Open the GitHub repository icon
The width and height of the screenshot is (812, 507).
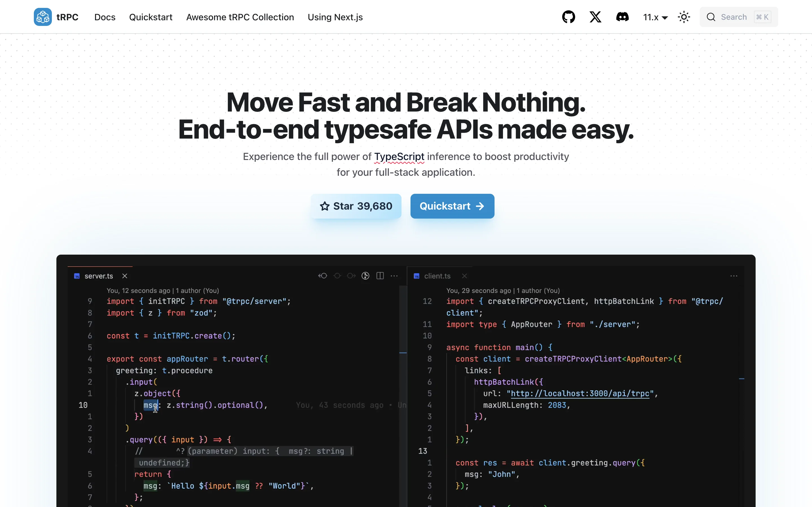coord(568,17)
